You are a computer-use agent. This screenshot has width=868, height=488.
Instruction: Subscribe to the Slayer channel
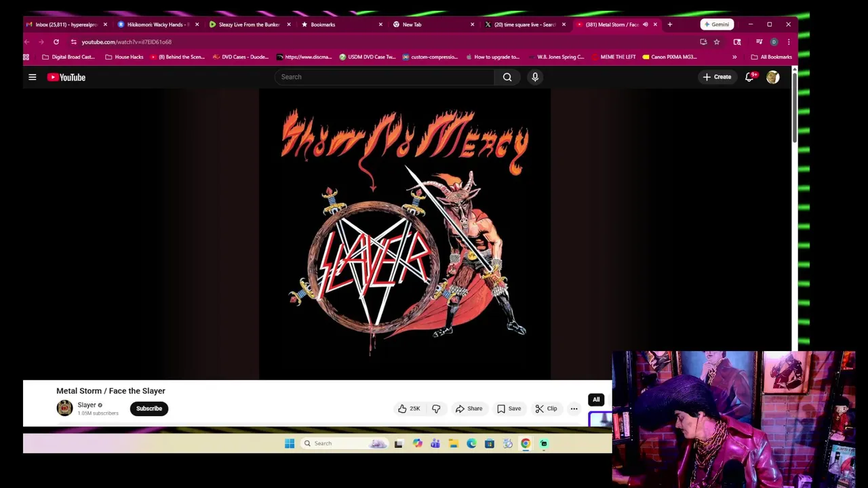pos(149,409)
